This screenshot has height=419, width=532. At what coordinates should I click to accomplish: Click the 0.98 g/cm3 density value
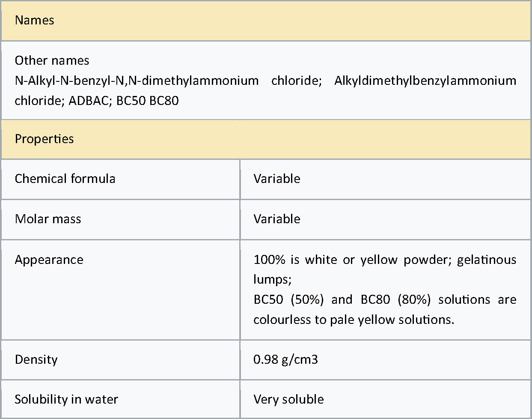point(285,359)
